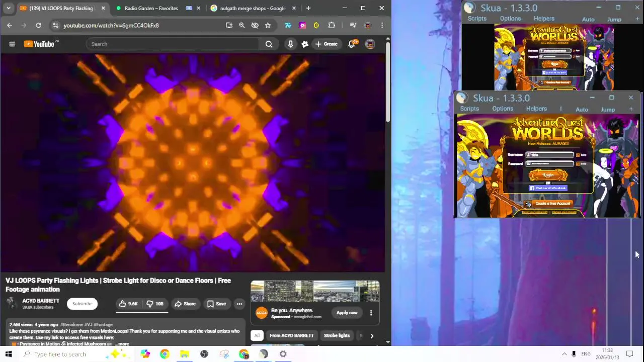Click the Skua bird icon on the taskbar

coord(264,354)
